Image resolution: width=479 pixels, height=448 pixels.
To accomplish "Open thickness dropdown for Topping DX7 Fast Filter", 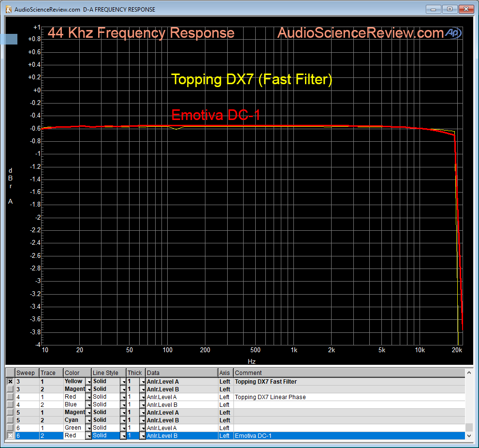I will pos(143,382).
